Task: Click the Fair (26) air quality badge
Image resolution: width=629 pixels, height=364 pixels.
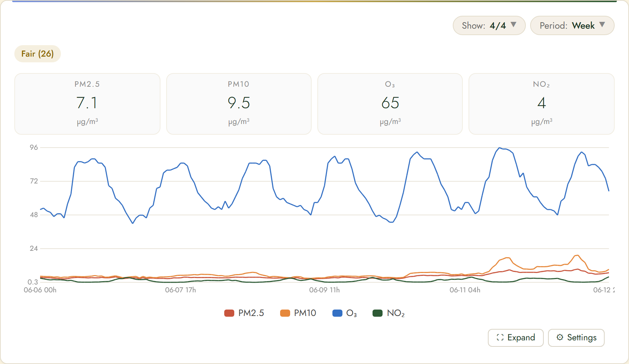Action: click(x=38, y=54)
